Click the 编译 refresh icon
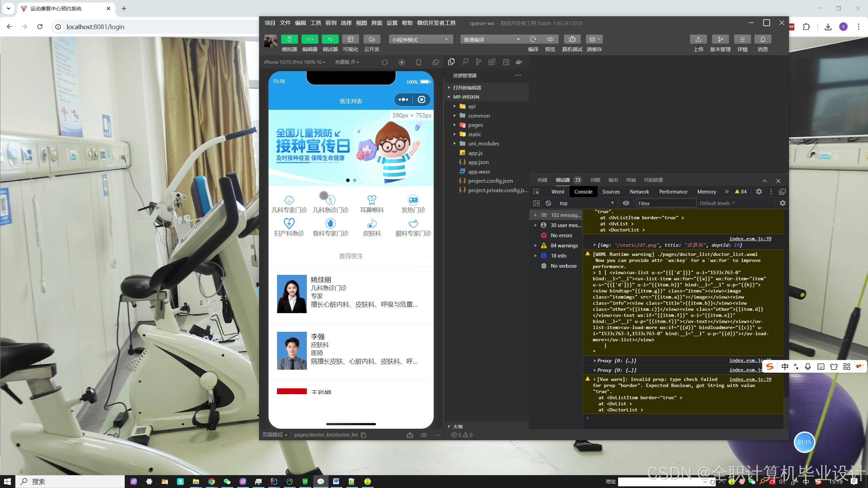Screen dimensions: 868x488 pyautogui.click(x=533, y=39)
